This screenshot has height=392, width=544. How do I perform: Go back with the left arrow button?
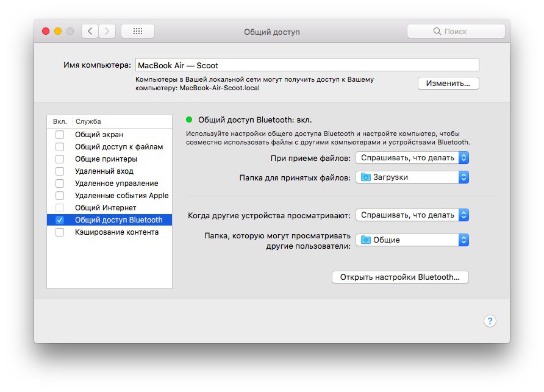pos(90,31)
